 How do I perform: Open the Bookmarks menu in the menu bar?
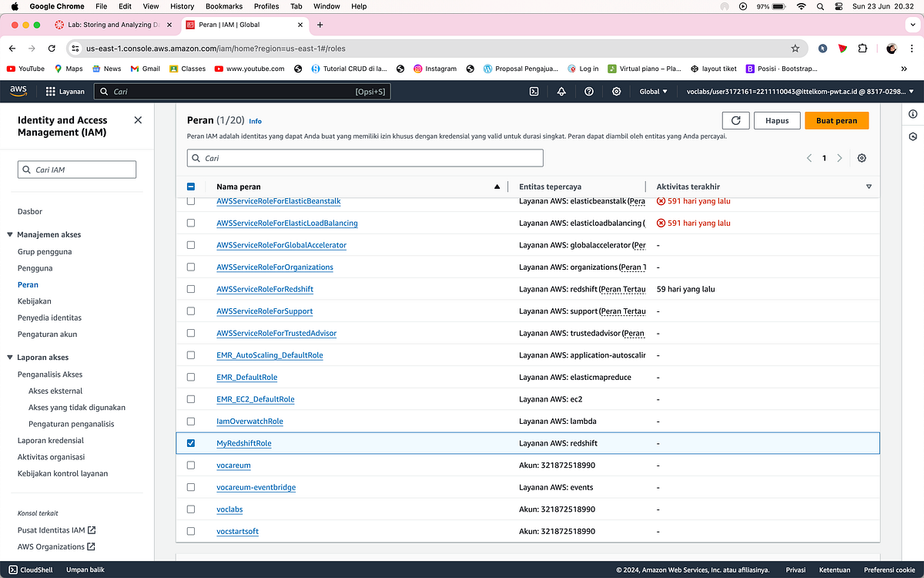pos(223,6)
